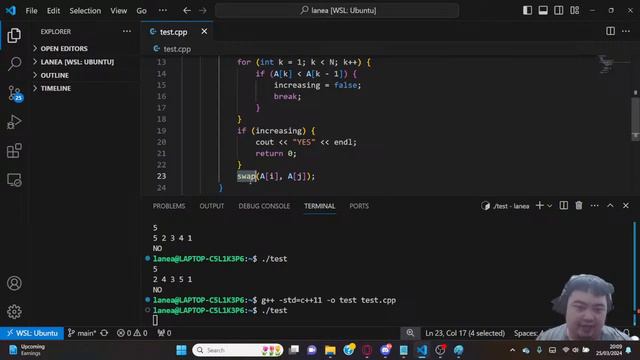Click the VS Code logo icon

[11, 10]
